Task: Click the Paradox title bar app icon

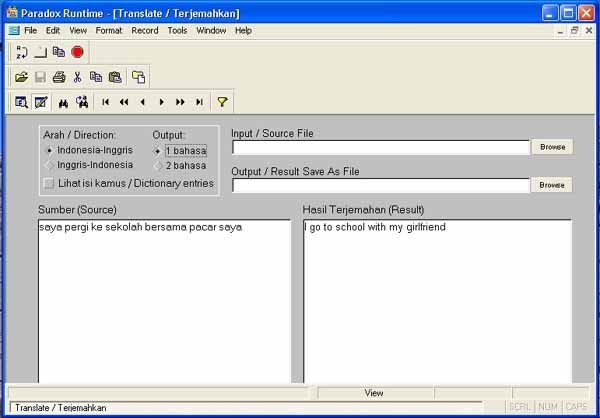Action: 12,13
